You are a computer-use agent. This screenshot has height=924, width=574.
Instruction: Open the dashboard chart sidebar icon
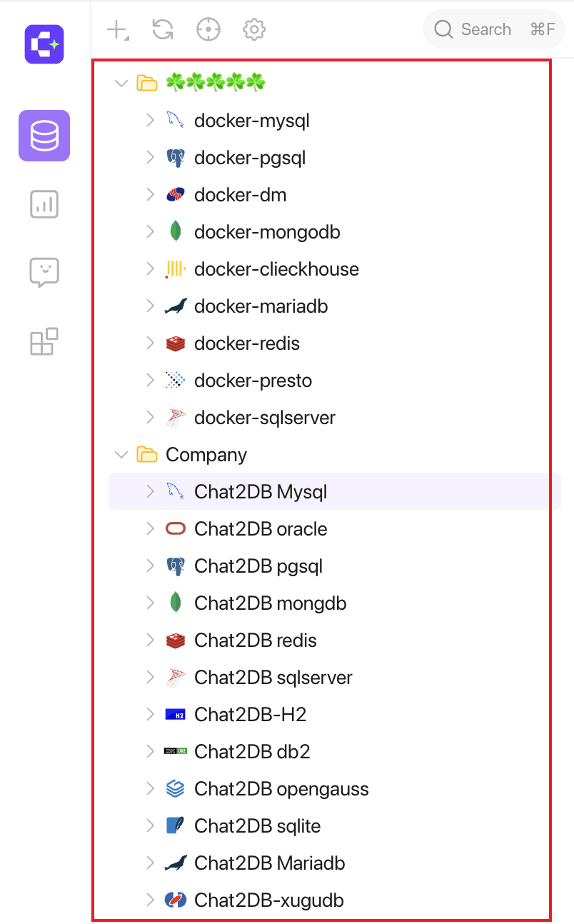coord(44,204)
